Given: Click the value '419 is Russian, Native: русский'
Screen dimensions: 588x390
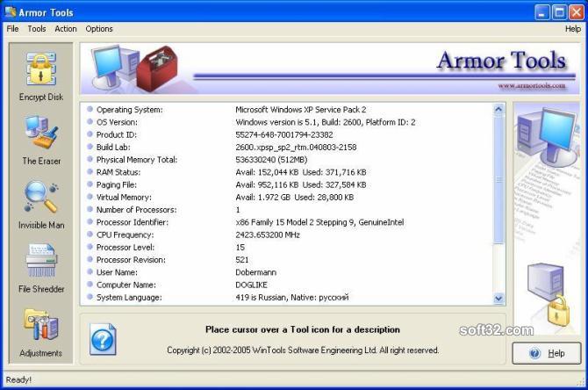Looking at the screenshot, I should (x=291, y=297).
